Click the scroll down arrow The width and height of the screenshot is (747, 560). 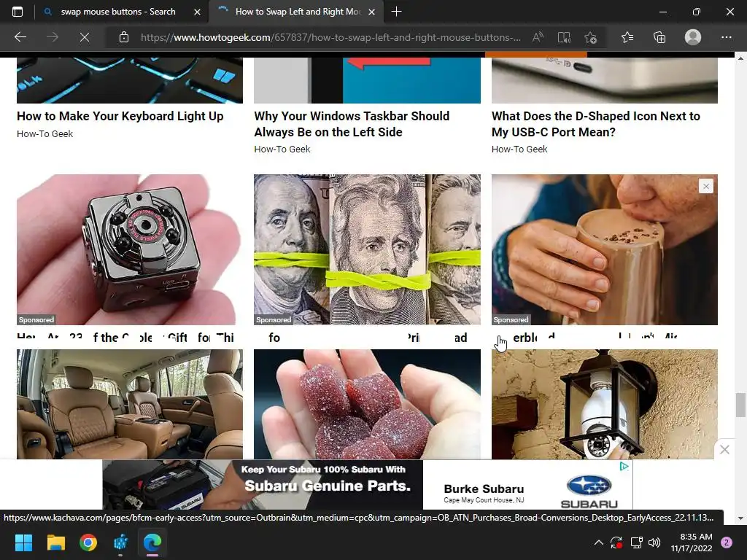coord(740,518)
